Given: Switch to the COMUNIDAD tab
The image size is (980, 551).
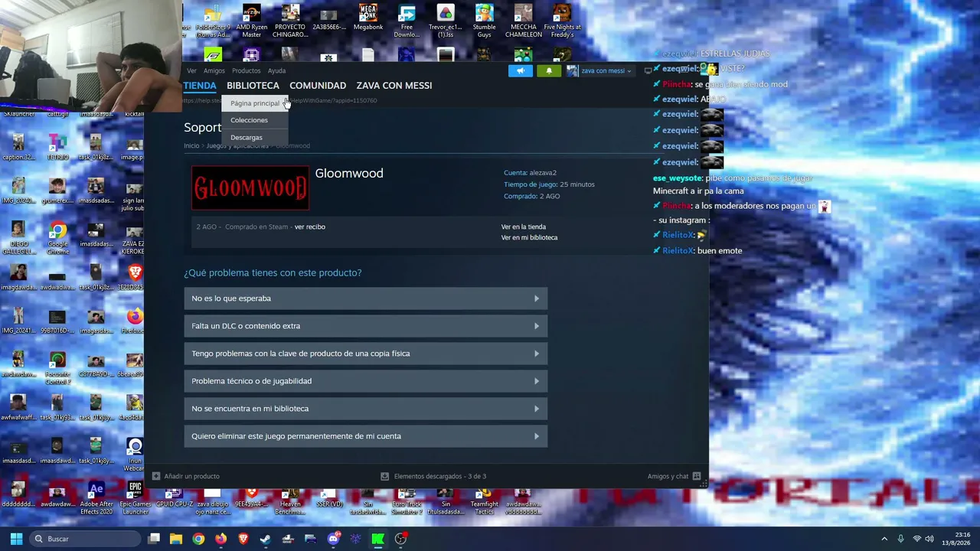Looking at the screenshot, I should point(318,86).
